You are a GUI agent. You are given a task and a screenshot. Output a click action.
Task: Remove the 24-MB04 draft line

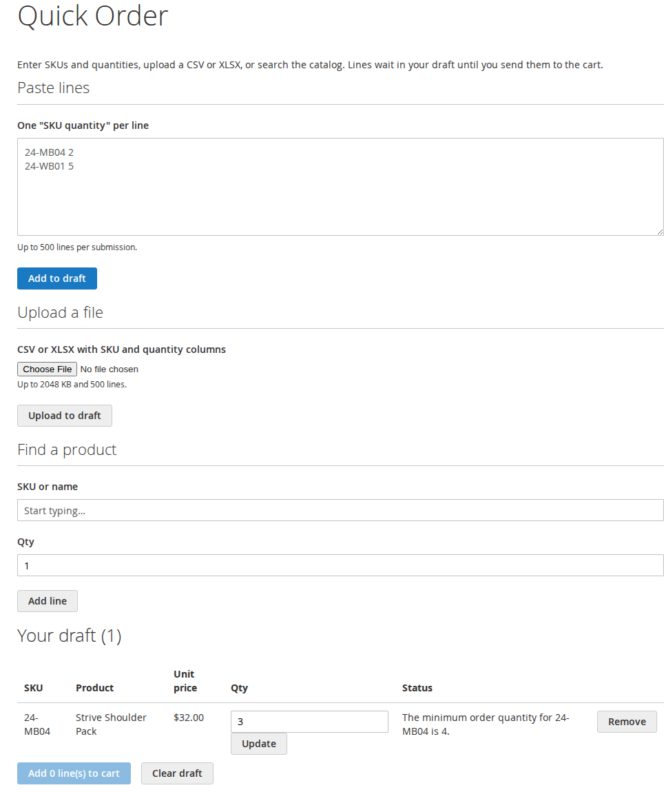click(x=627, y=722)
